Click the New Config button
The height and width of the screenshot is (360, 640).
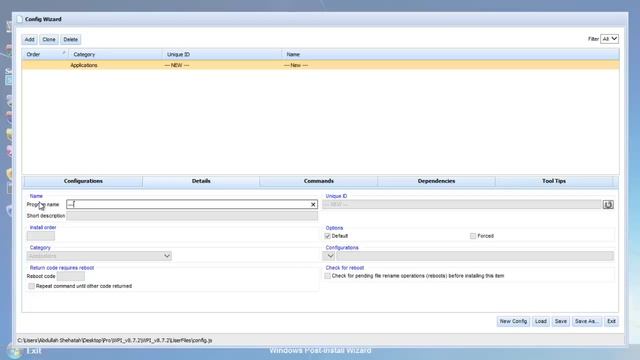513,321
